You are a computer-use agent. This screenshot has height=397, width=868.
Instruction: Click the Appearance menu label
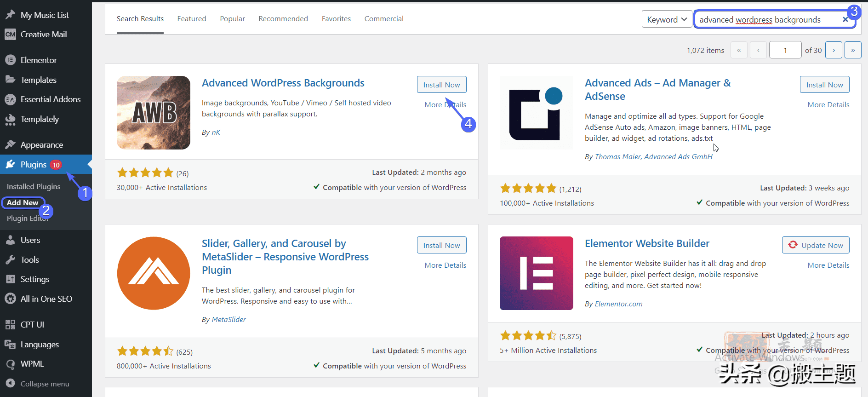42,145
